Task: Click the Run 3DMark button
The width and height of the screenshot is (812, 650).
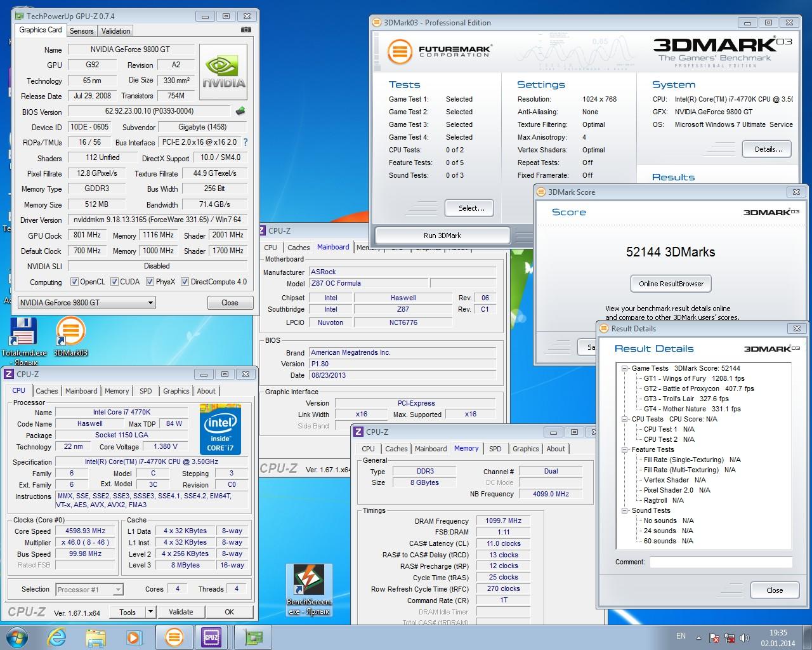Action: point(442,235)
